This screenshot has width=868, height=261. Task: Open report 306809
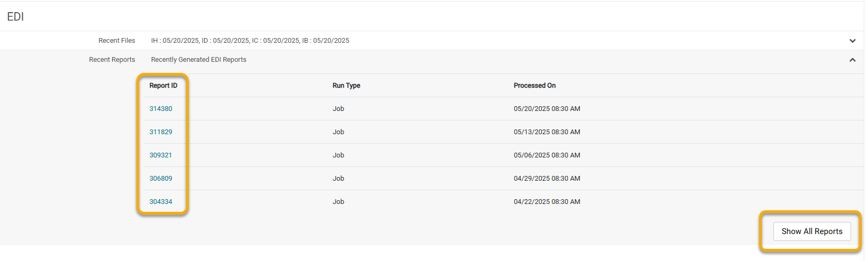pyautogui.click(x=161, y=179)
